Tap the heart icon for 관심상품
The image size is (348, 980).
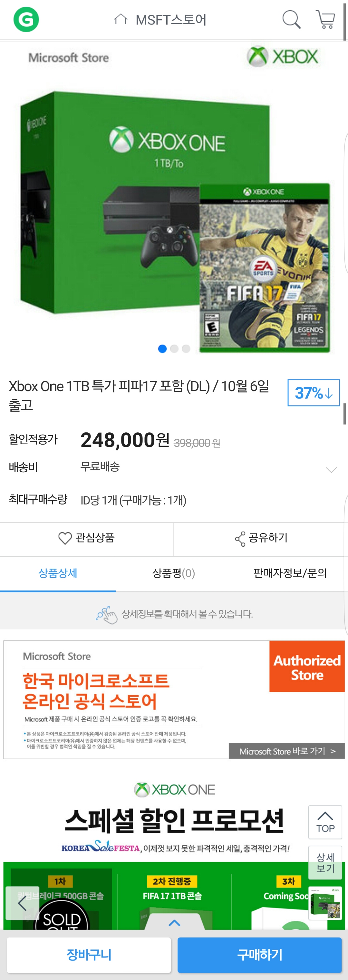coord(65,538)
